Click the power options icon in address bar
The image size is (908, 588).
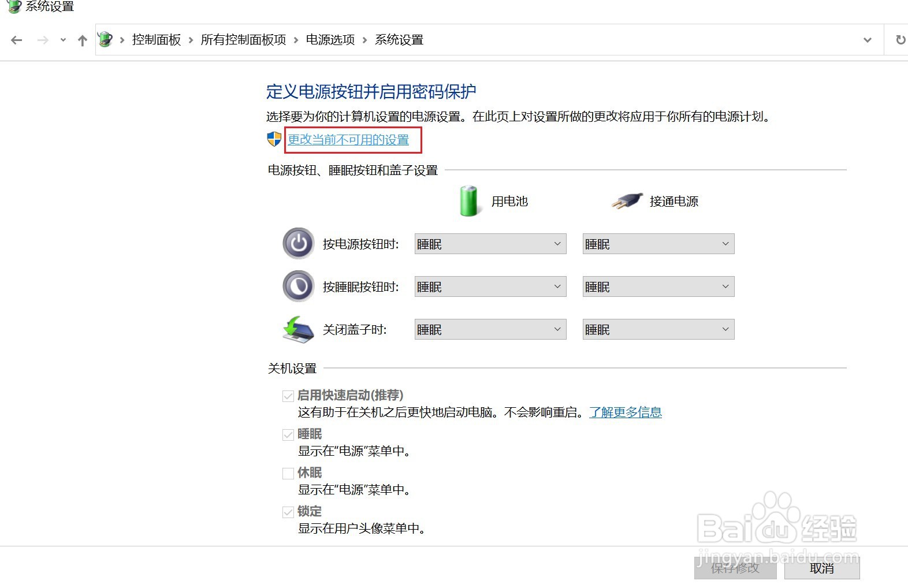click(x=105, y=39)
